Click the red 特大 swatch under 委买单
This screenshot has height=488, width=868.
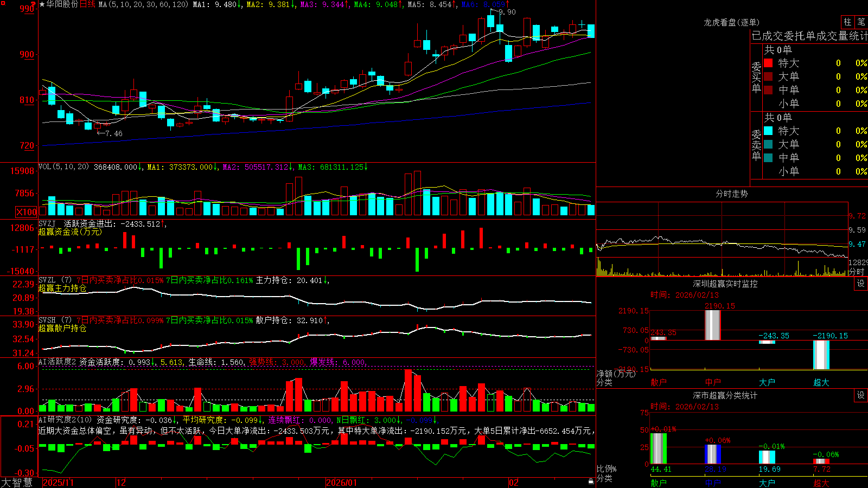(x=768, y=63)
